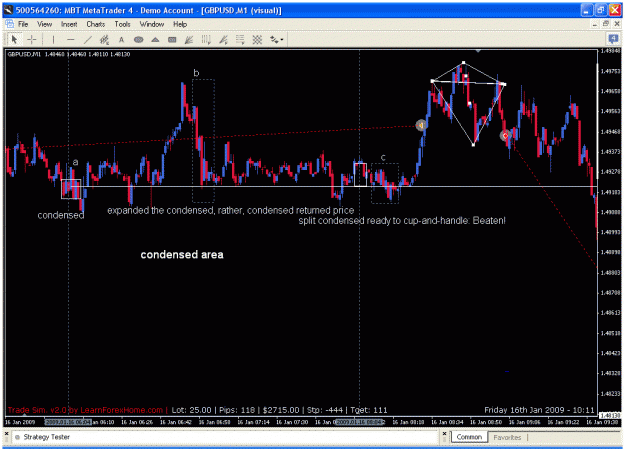Click the 'Pips: 118' readout
The height and width of the screenshot is (449, 625).
pos(237,410)
